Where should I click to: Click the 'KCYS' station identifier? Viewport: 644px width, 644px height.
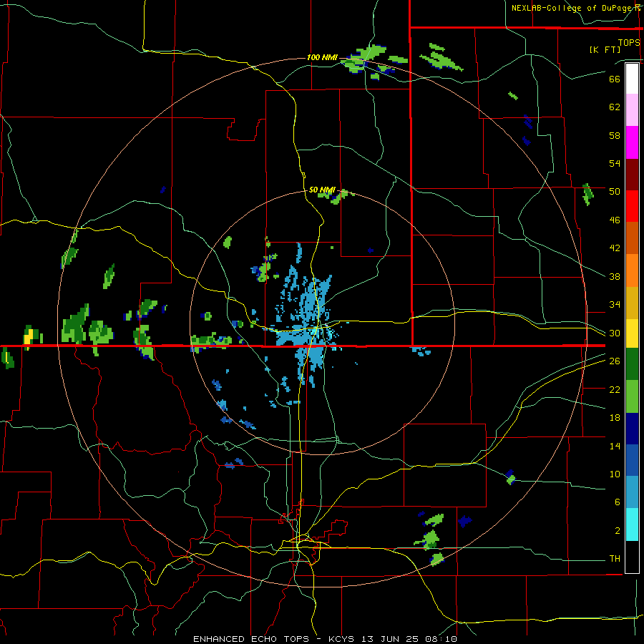pos(343,639)
